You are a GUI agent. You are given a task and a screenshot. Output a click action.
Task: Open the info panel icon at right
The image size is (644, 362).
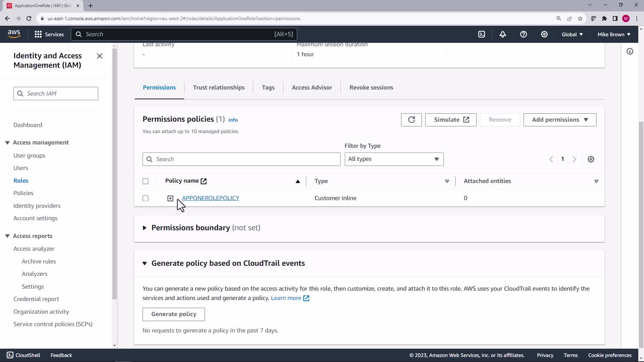tap(630, 51)
